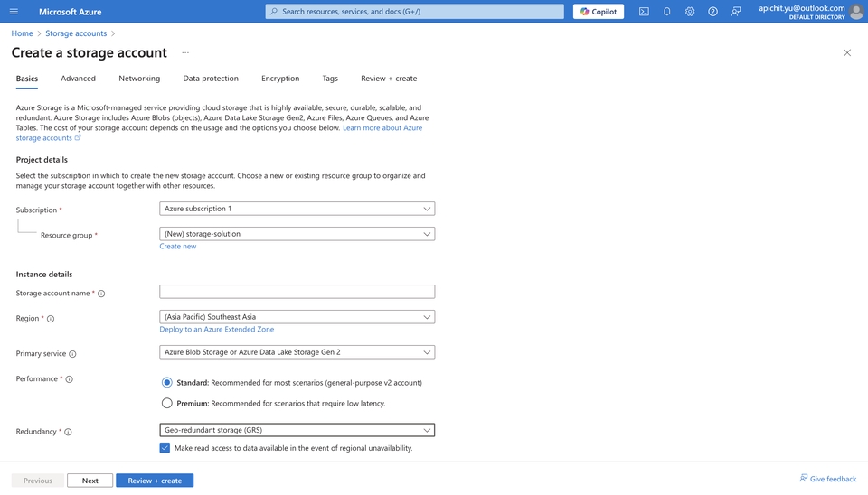Open Cloud Shell from the top bar
The image size is (868, 495).
[644, 11]
